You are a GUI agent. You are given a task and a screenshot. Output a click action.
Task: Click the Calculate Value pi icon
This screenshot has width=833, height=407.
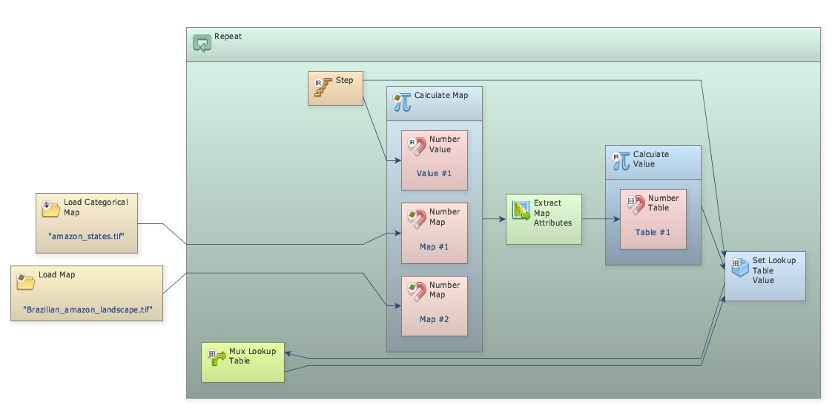[620, 160]
